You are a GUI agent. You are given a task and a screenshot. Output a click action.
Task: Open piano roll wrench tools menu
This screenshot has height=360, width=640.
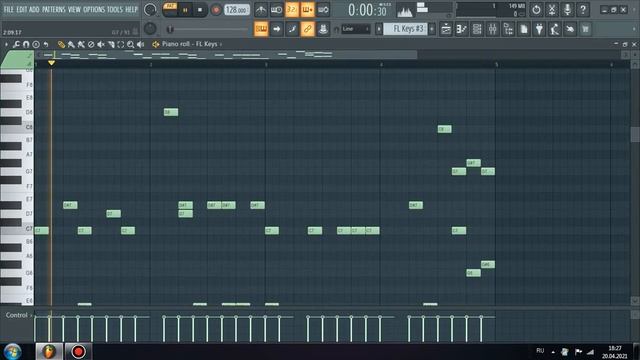click(16, 44)
